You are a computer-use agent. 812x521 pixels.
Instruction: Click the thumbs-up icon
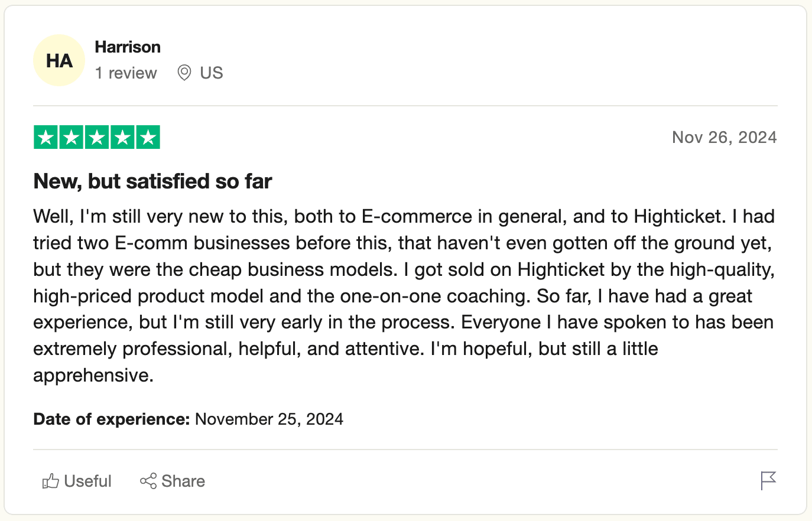point(51,481)
